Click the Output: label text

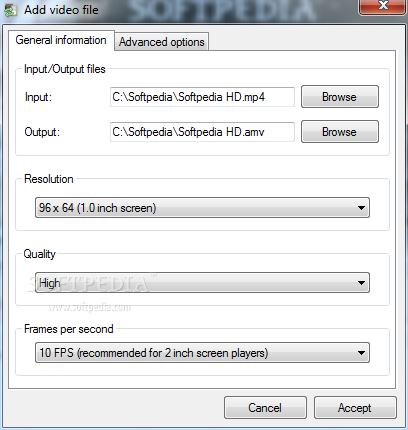[42, 132]
